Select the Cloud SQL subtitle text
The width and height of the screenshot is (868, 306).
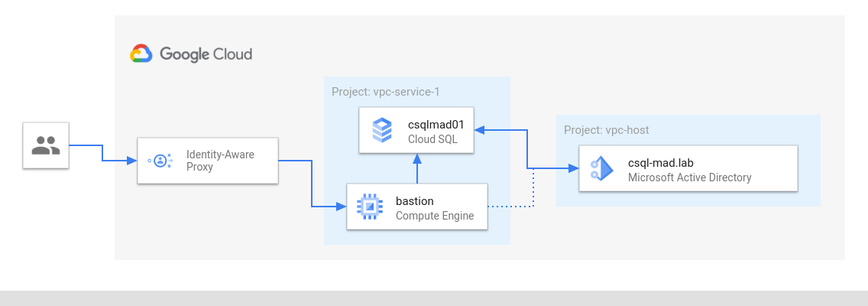[432, 139]
